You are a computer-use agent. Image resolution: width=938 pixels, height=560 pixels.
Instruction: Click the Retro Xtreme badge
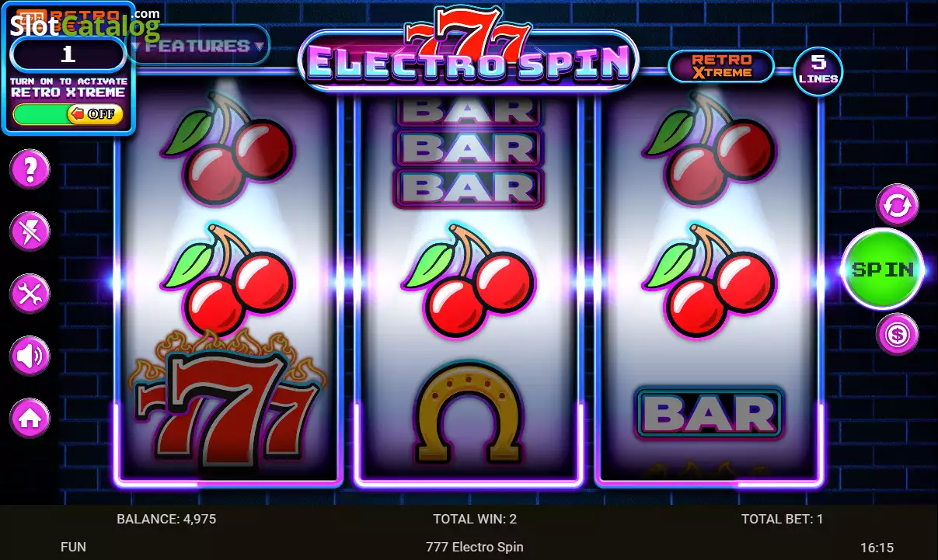[x=721, y=67]
